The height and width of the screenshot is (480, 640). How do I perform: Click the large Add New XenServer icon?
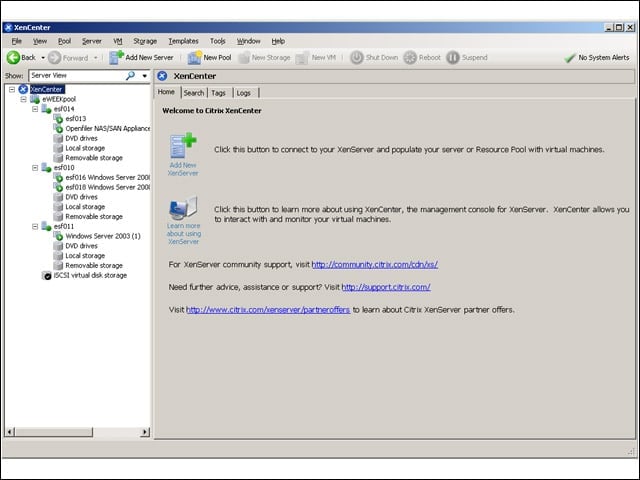[x=183, y=145]
